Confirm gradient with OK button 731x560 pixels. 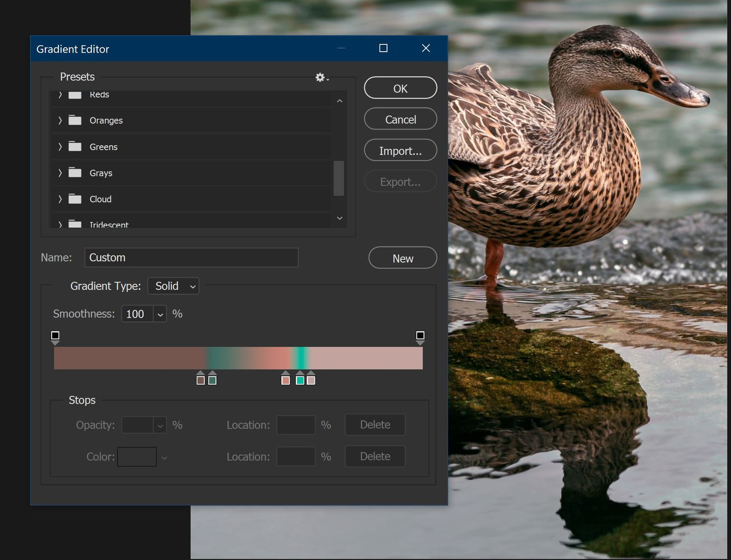pyautogui.click(x=400, y=88)
